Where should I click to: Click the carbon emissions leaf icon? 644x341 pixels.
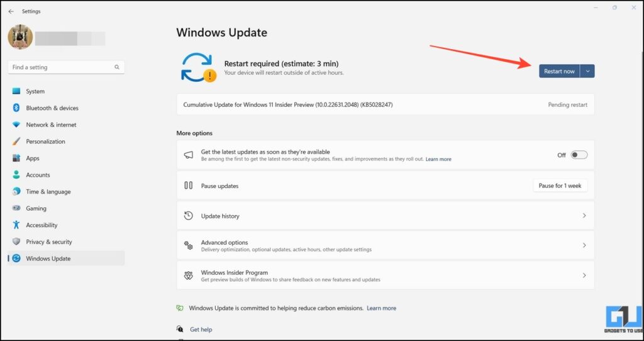tap(179, 308)
